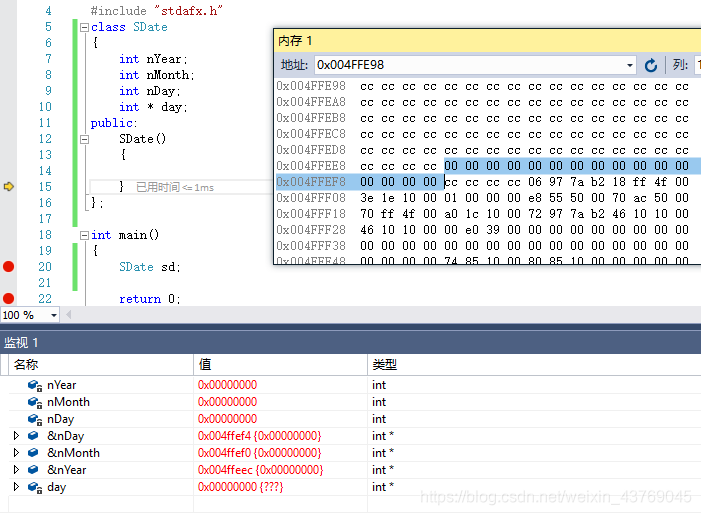Open the 100 % zoom dropdown
The width and height of the screenshot is (701, 515).
tap(54, 315)
